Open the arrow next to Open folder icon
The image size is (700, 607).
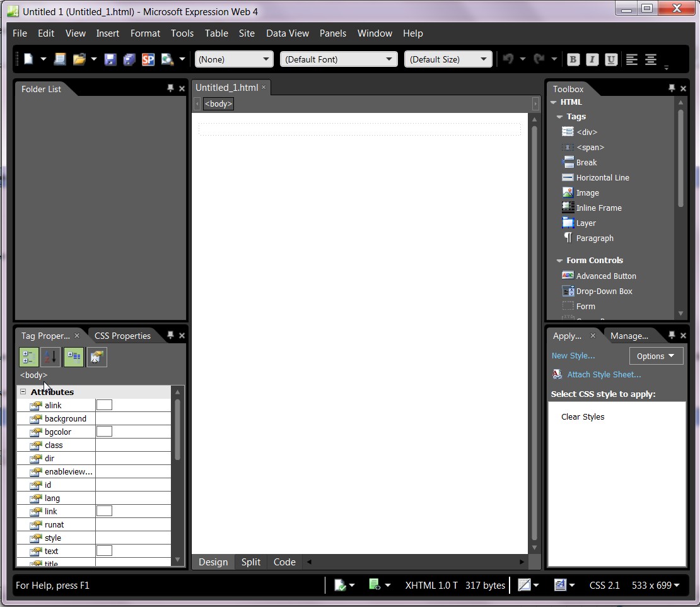click(x=94, y=59)
